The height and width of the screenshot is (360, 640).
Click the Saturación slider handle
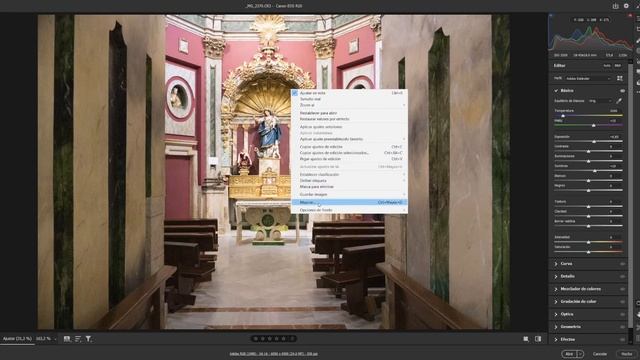click(589, 252)
